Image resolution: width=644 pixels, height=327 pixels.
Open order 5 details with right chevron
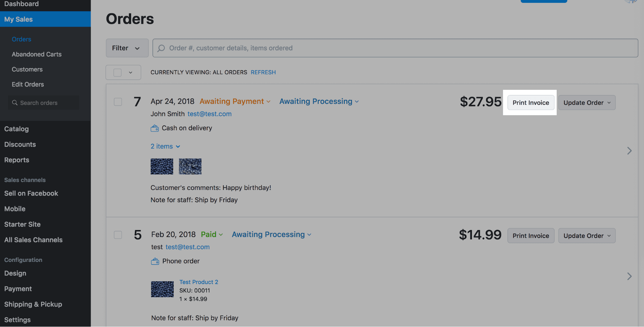pyautogui.click(x=629, y=276)
